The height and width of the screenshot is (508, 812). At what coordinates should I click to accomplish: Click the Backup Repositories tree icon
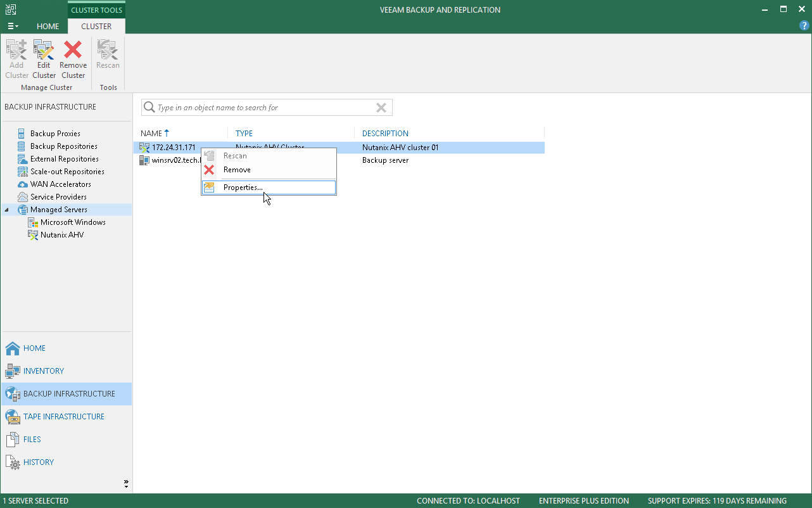coord(23,146)
